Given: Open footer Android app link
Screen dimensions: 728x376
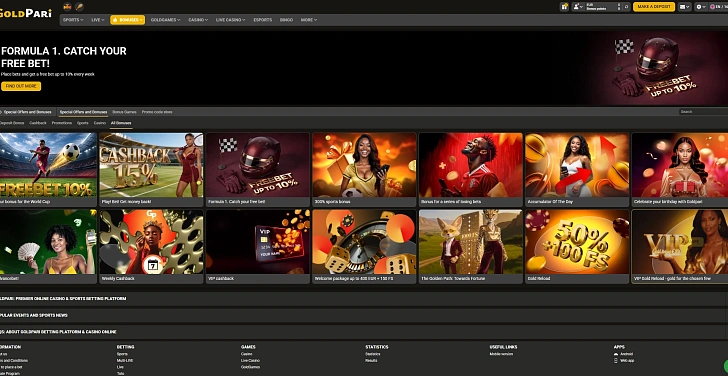Looking at the screenshot, I should coord(626,354).
